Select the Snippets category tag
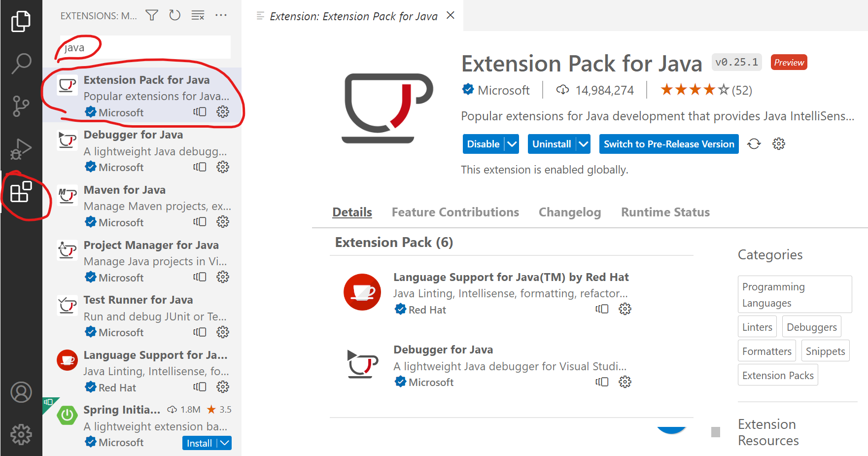Image resolution: width=868 pixels, height=456 pixels. coord(825,351)
